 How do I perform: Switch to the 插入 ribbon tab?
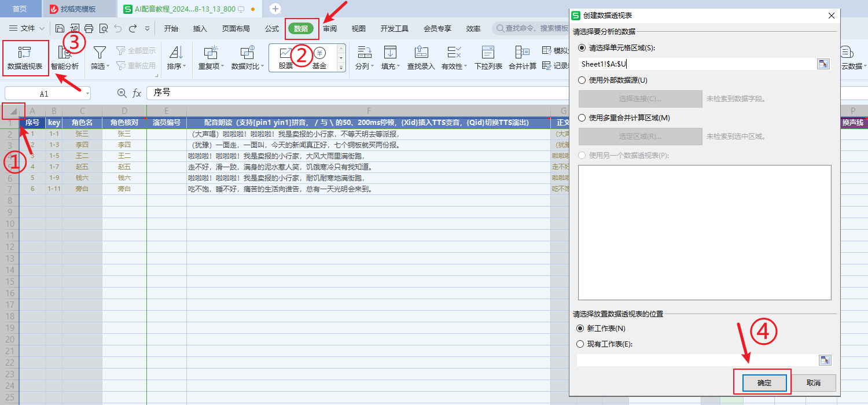click(200, 28)
